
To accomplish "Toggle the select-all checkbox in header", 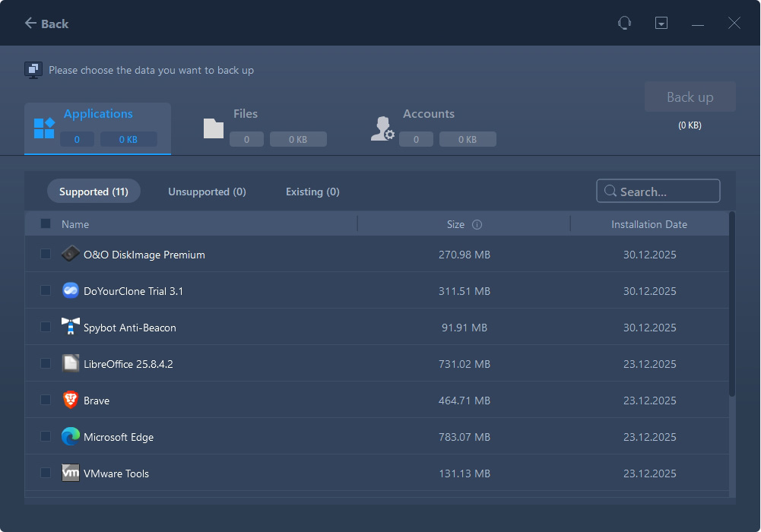I will point(46,224).
